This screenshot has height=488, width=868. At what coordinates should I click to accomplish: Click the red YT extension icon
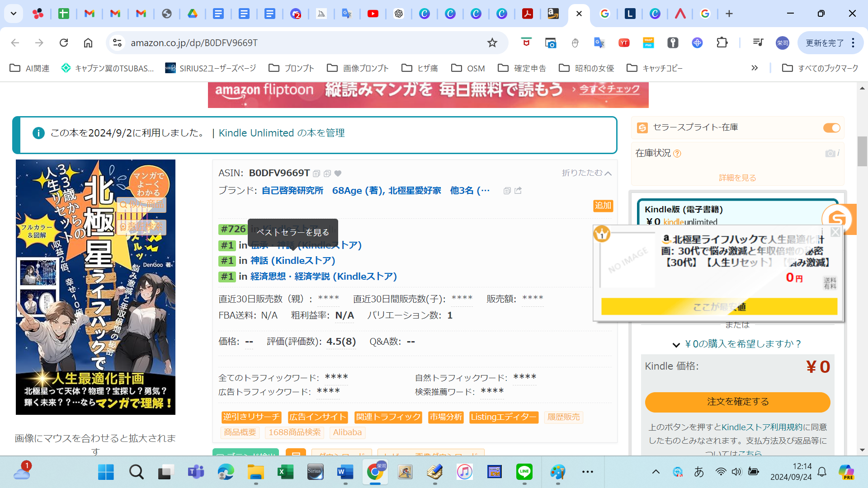point(624,43)
